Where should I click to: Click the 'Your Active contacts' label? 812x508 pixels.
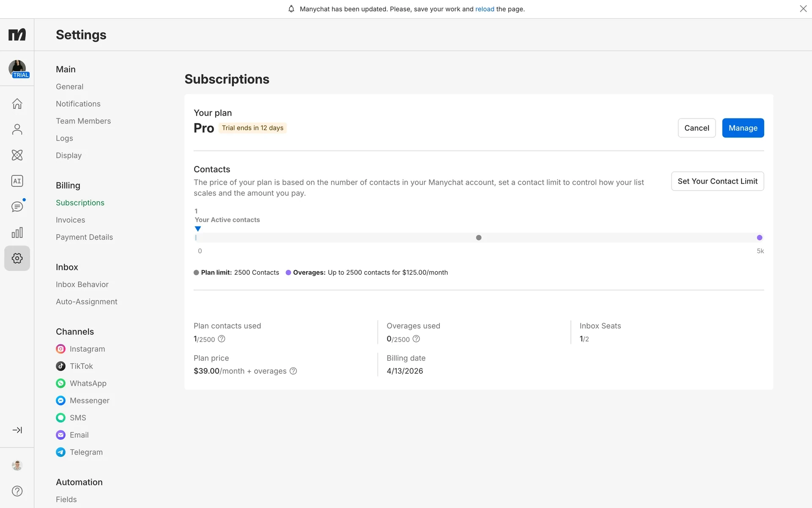click(227, 220)
